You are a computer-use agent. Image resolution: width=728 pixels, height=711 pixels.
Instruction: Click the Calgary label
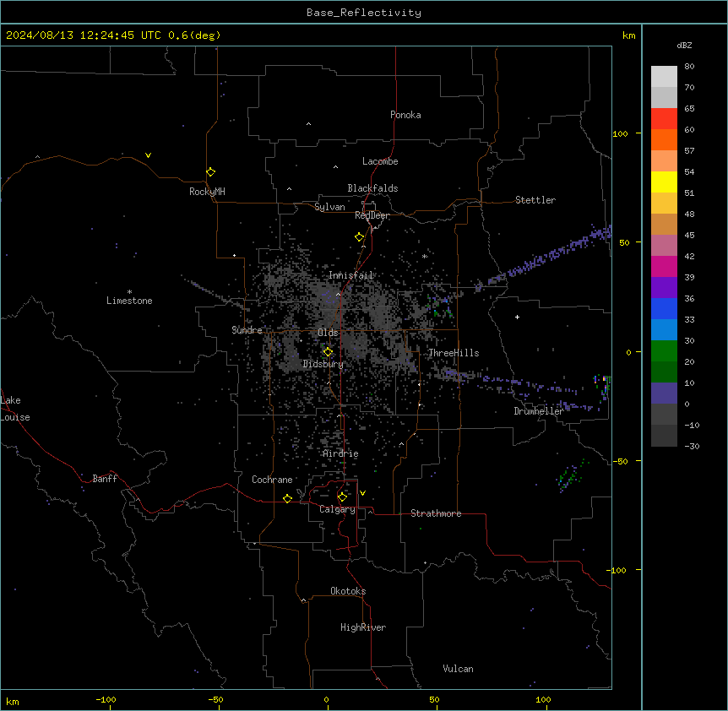pos(338,509)
